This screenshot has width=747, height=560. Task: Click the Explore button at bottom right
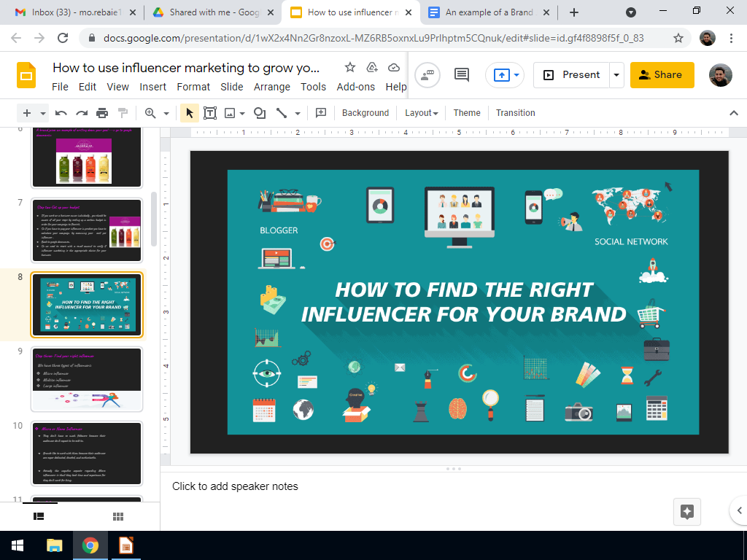(x=686, y=511)
